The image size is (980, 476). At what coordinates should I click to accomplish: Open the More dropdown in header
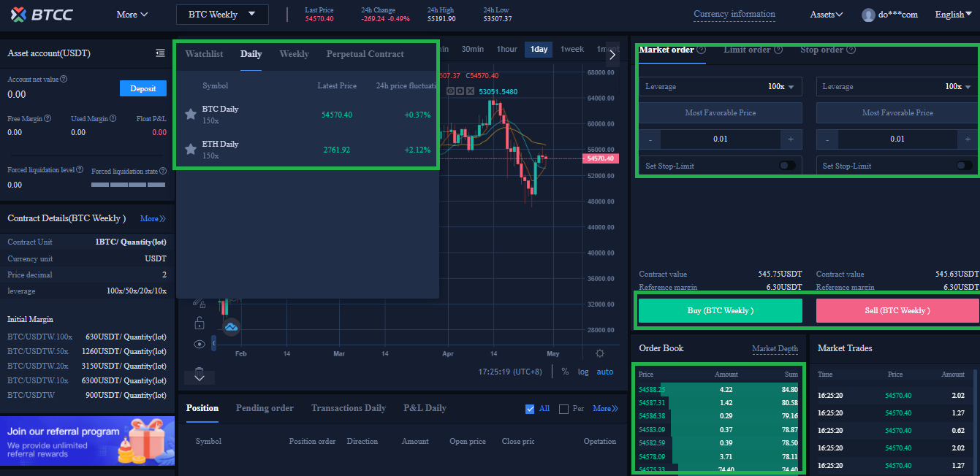[x=132, y=15]
